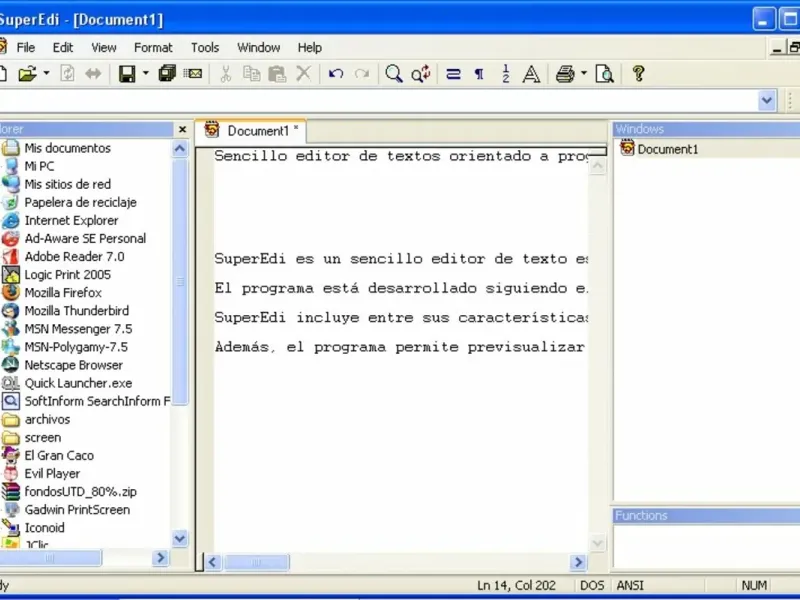Click the editor horizontal scrollbar thumb
The width and height of the screenshot is (800, 600).
click(257, 562)
